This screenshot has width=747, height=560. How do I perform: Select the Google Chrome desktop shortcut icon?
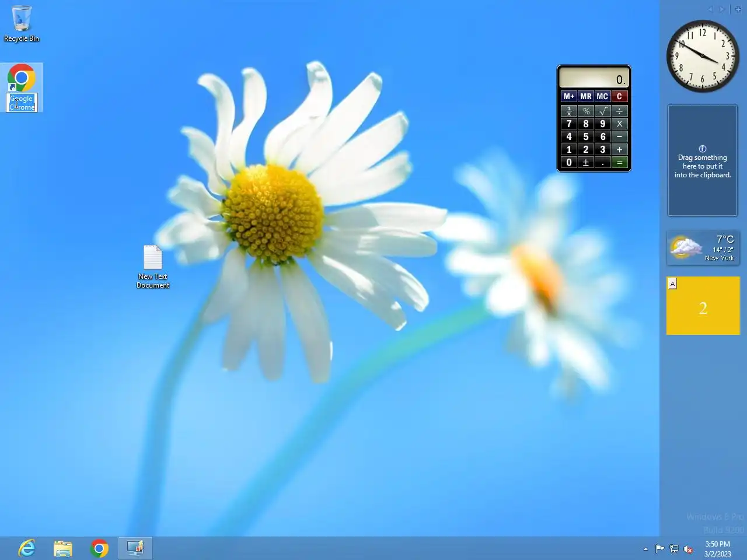(22, 78)
